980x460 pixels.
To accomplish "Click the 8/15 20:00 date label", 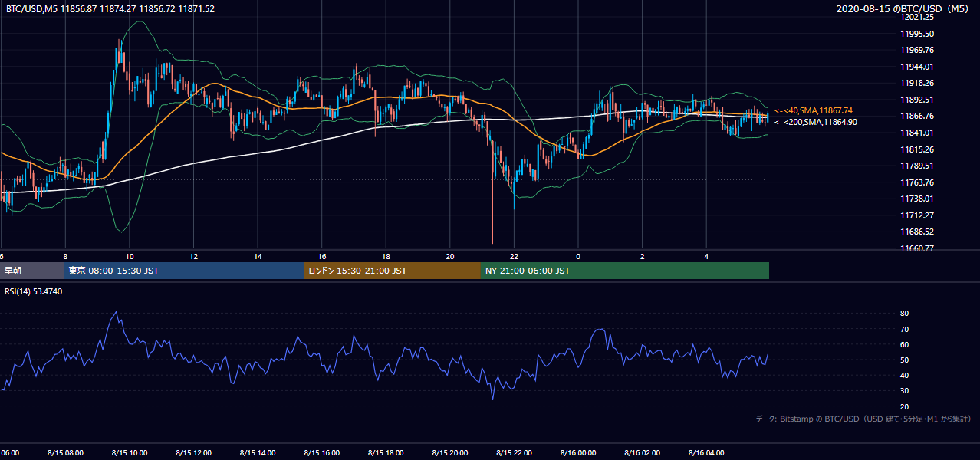I will [x=450, y=453].
